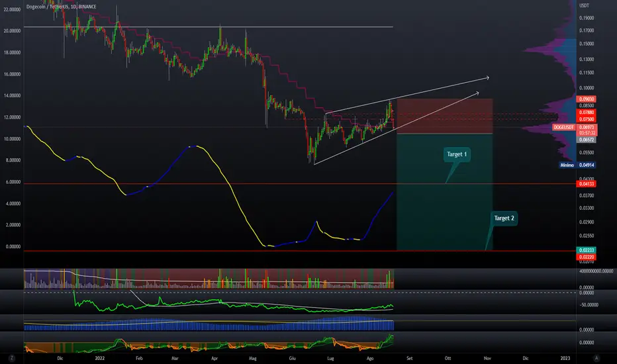This screenshot has height=364, width=617.
Task: Select the upper trendline arrow head
Action: [x=487, y=77]
